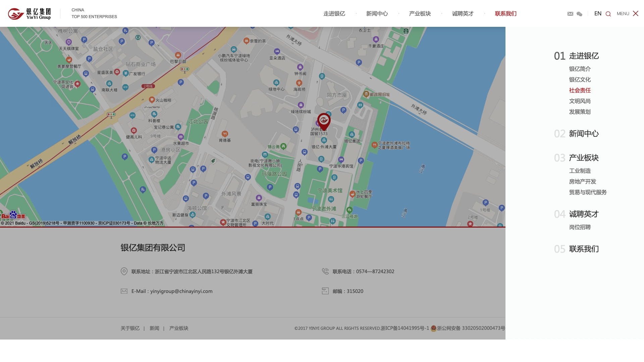Image resolution: width=644 pixels, height=362 pixels.
Task: Click the 宁波华港宾馆 map marker icon
Action: [x=341, y=160]
